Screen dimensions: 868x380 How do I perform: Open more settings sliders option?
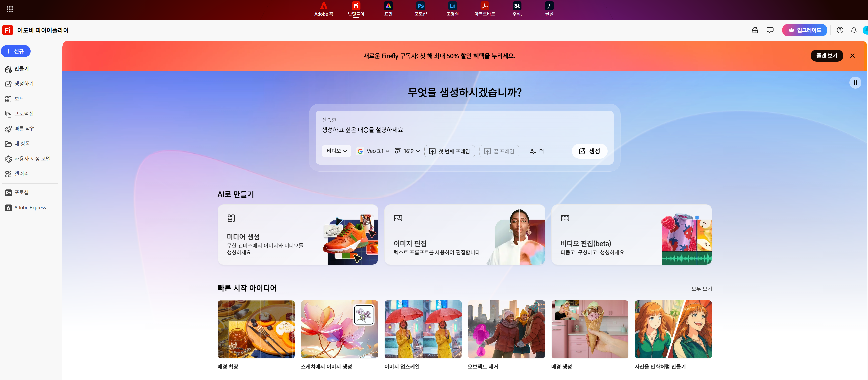(x=536, y=151)
